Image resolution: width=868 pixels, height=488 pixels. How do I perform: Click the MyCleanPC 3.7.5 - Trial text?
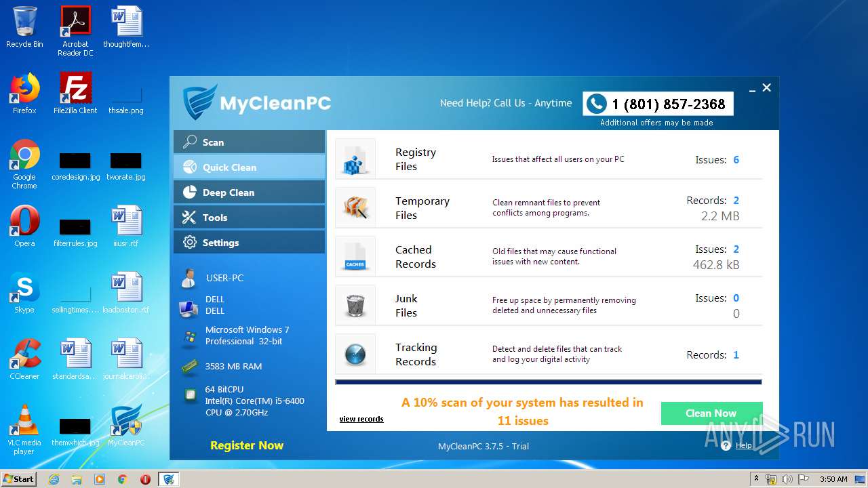pyautogui.click(x=484, y=446)
